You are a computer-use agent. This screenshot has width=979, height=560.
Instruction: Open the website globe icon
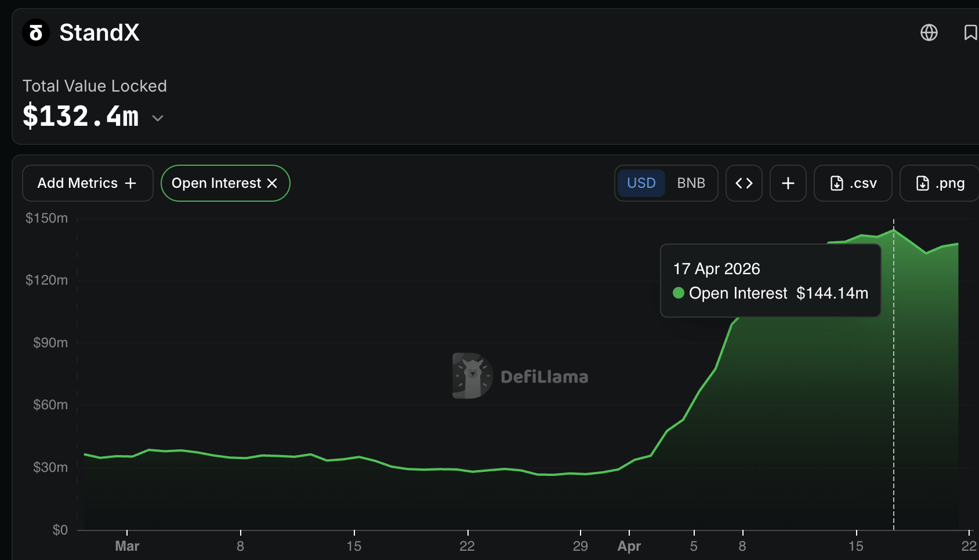coord(929,32)
